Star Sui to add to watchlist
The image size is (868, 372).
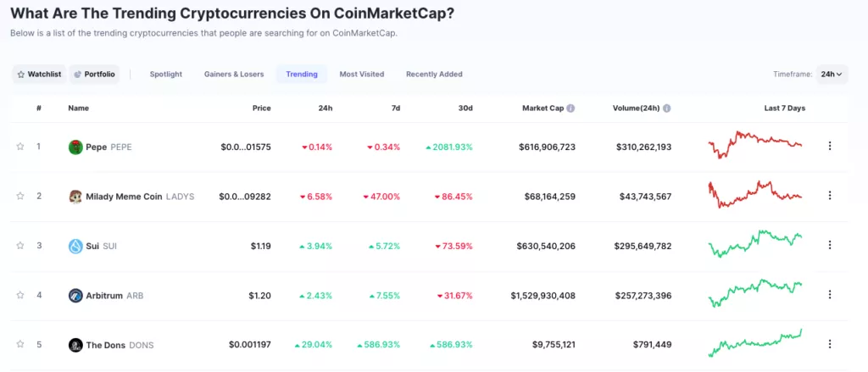coord(20,246)
